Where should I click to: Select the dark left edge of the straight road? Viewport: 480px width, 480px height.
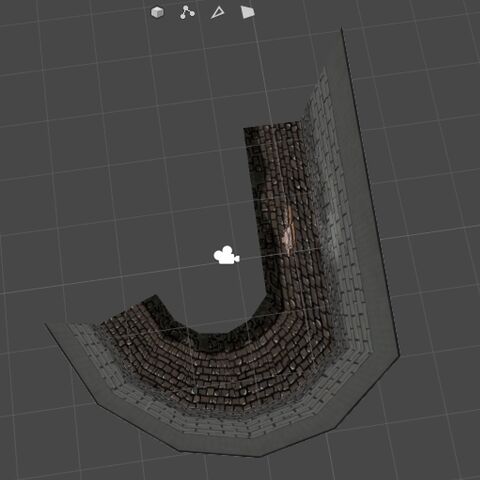(257, 213)
